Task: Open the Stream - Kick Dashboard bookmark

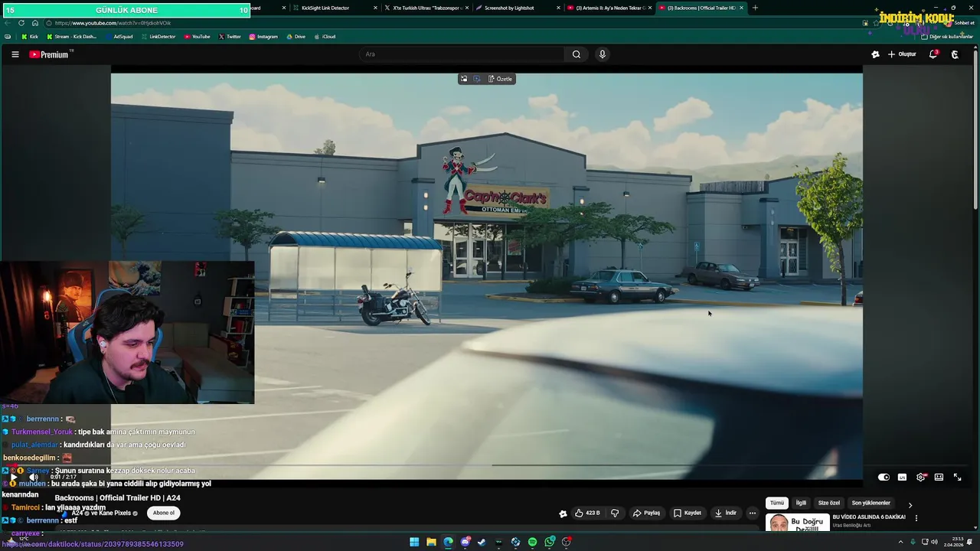Action: click(x=72, y=37)
